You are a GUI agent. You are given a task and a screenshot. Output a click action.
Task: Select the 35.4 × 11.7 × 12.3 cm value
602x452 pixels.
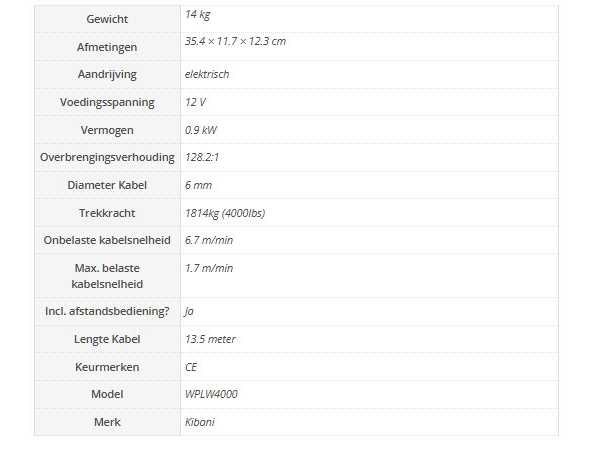[235, 42]
